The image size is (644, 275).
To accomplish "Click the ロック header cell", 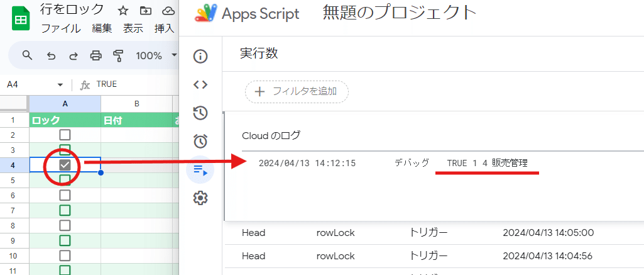I will (65, 120).
